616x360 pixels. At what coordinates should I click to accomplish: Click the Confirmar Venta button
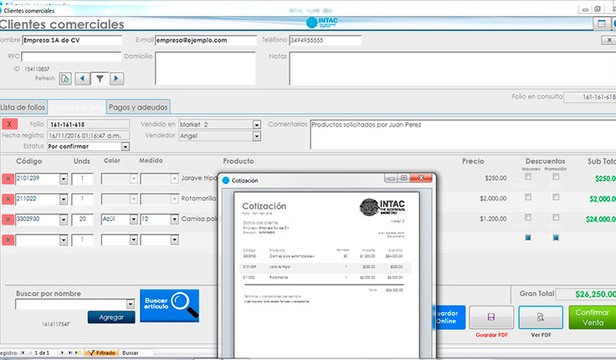[592, 317]
